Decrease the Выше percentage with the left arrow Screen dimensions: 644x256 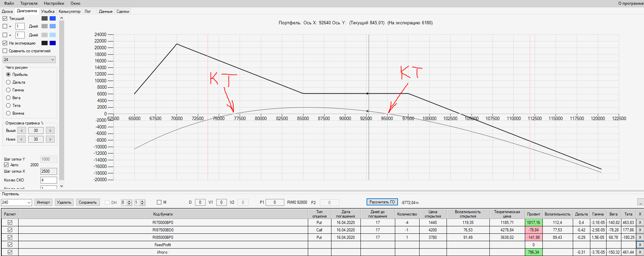[x=22, y=131]
